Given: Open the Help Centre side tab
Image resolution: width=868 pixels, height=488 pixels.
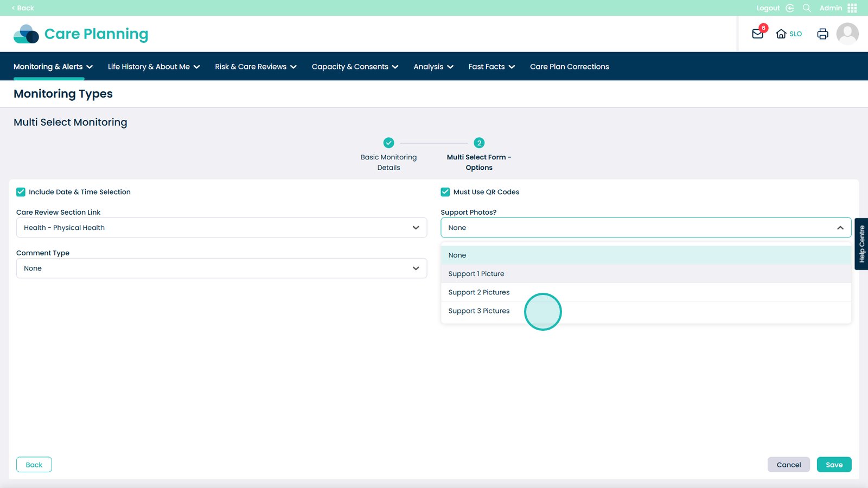Looking at the screenshot, I should point(861,244).
